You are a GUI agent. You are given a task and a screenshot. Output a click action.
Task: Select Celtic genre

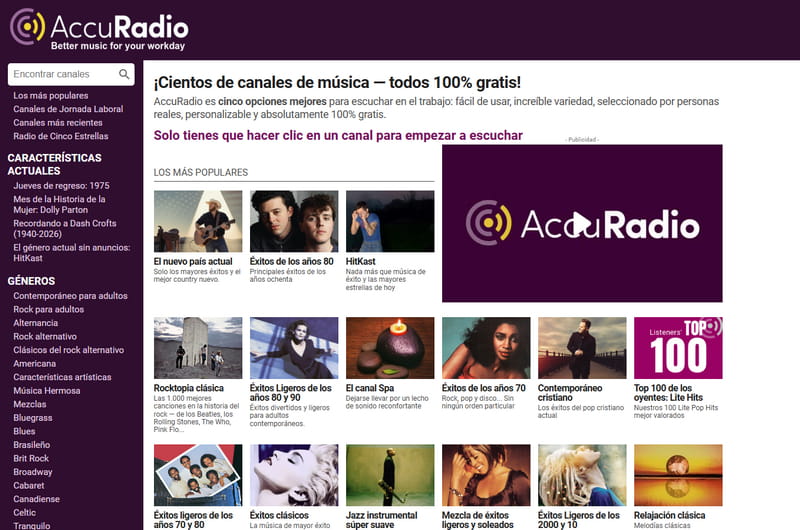pos(24,512)
